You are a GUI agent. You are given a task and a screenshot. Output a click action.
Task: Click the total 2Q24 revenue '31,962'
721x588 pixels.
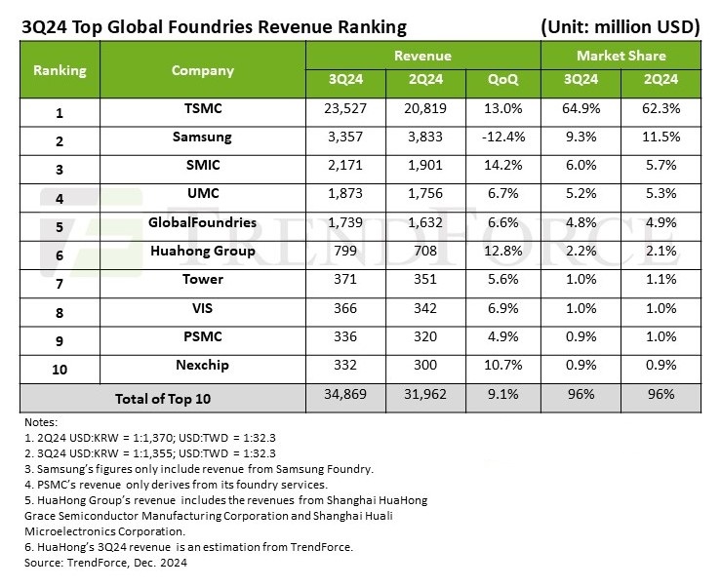[425, 395]
